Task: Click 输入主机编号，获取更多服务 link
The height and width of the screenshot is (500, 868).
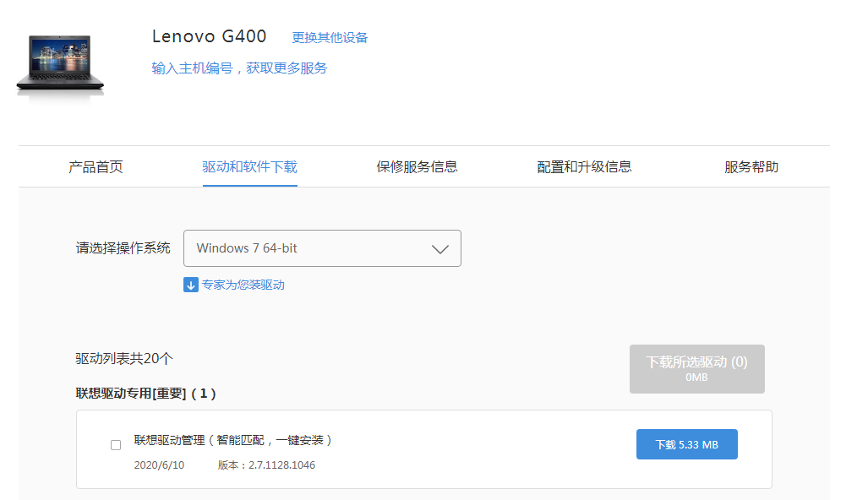Action: click(x=240, y=68)
